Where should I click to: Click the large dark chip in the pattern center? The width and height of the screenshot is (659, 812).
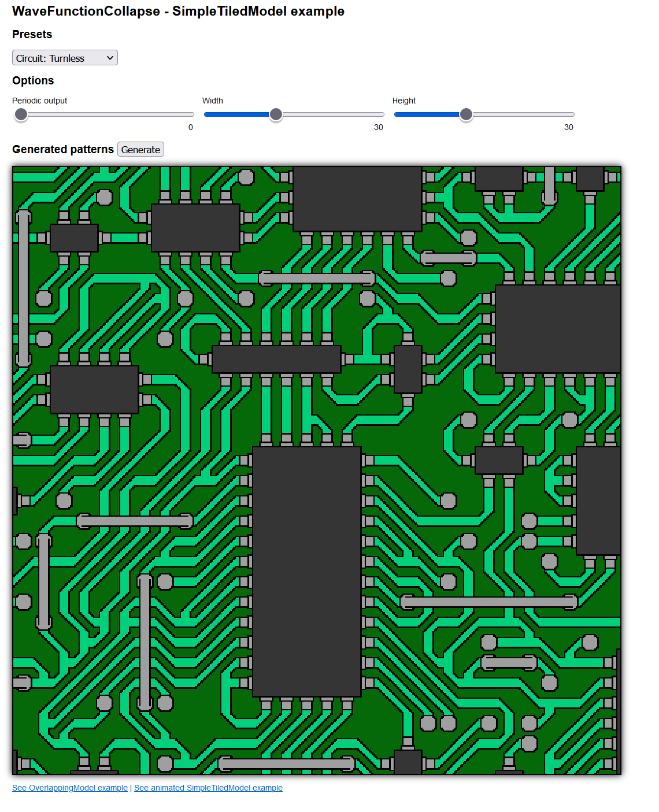click(306, 572)
